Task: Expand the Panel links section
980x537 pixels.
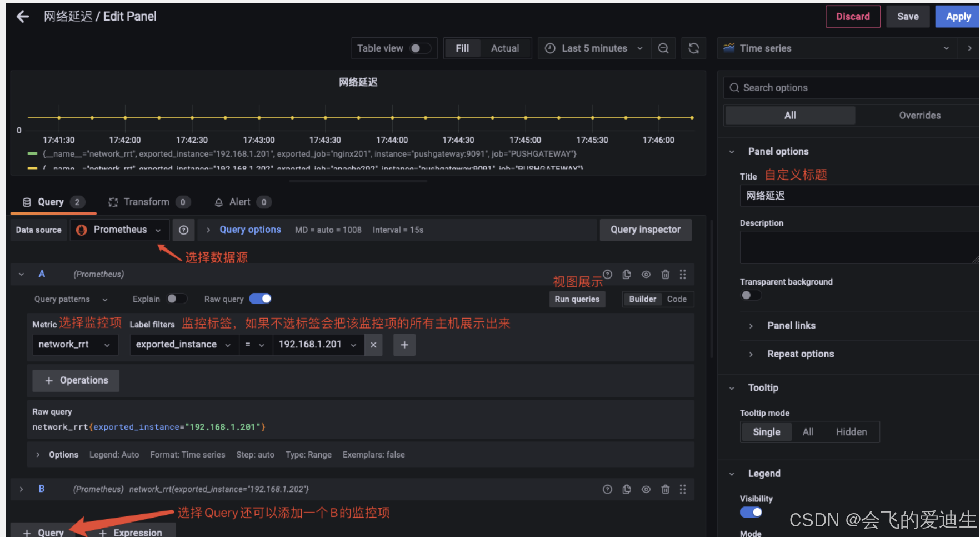Action: click(x=791, y=326)
